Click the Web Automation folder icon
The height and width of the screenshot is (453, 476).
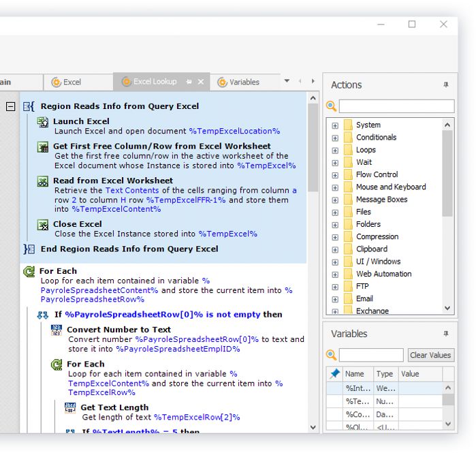(348, 274)
